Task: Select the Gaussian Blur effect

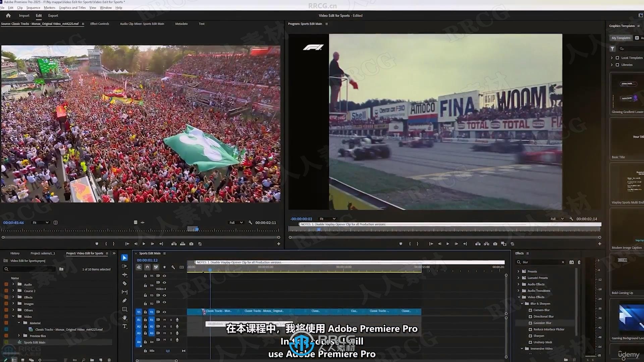Action: [542, 323]
